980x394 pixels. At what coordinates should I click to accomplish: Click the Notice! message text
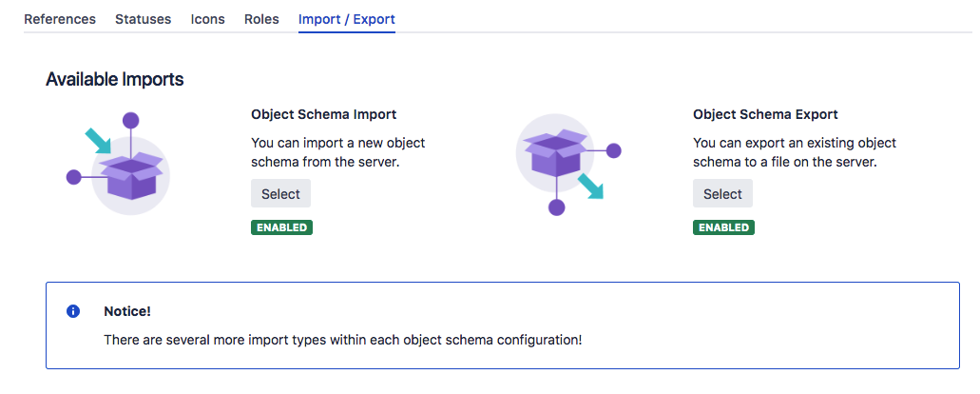[342, 341]
